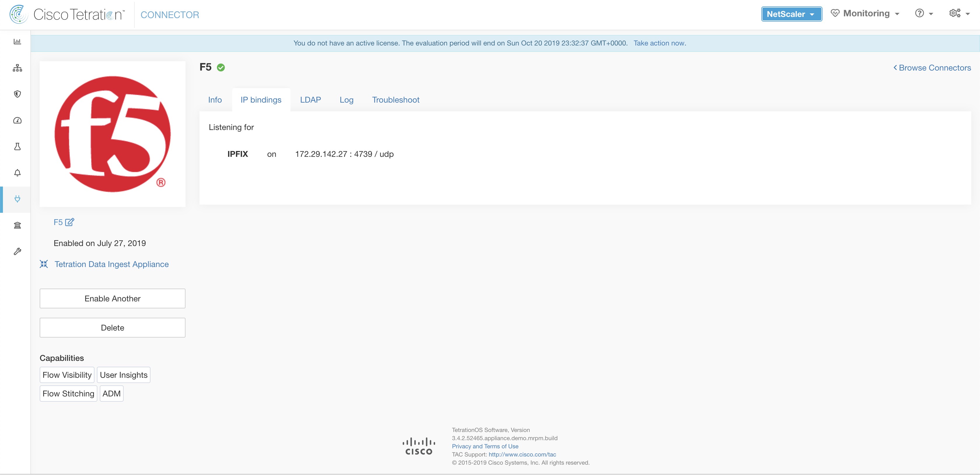
Task: Click the Delete button
Action: [x=113, y=328]
